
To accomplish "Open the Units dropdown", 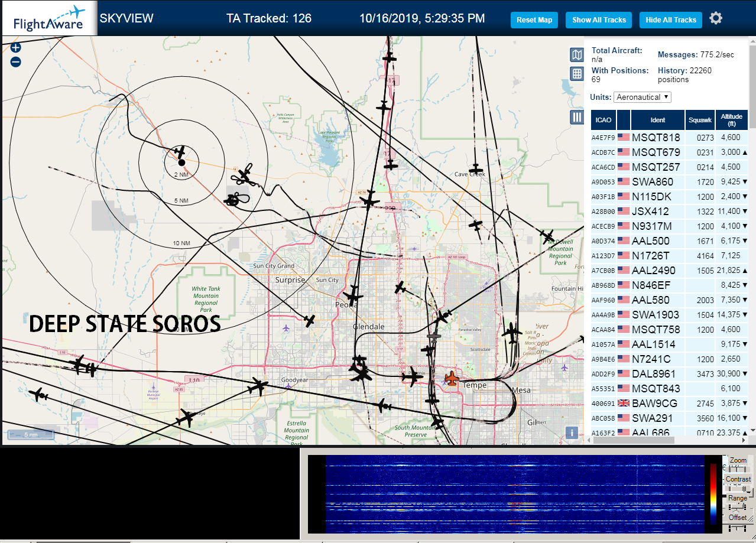I will click(x=643, y=97).
